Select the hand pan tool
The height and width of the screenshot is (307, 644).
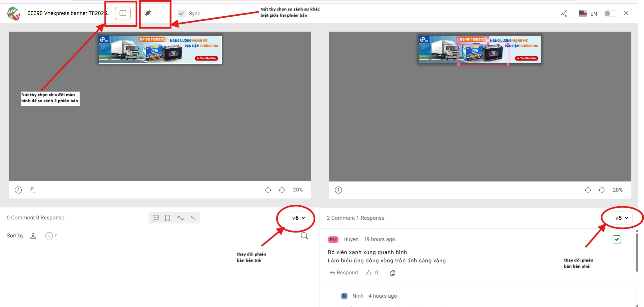[x=33, y=190]
